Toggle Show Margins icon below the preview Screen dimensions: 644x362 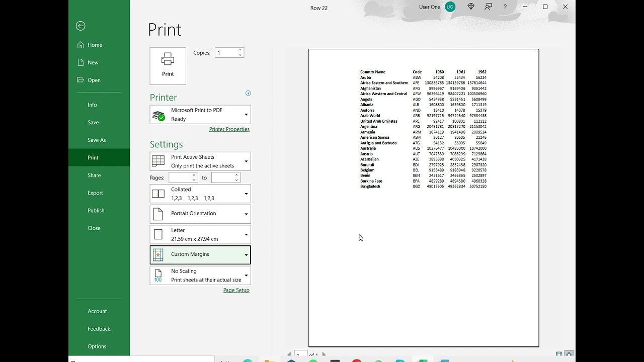pyautogui.click(x=559, y=354)
